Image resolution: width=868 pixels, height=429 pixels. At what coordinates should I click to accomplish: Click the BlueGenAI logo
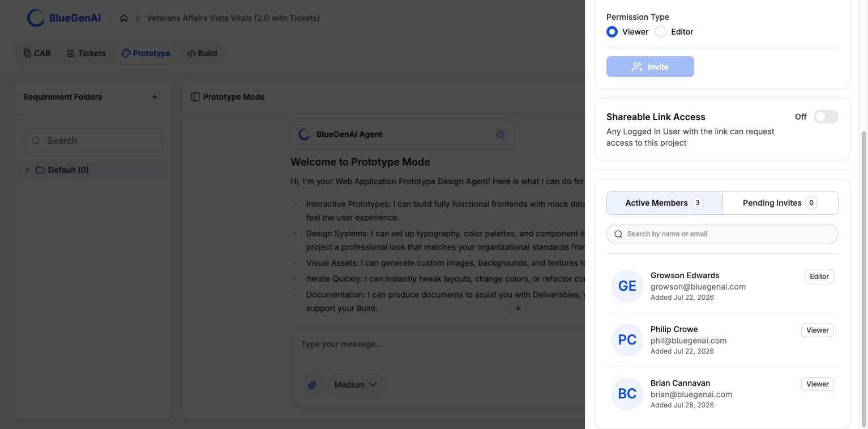(64, 18)
